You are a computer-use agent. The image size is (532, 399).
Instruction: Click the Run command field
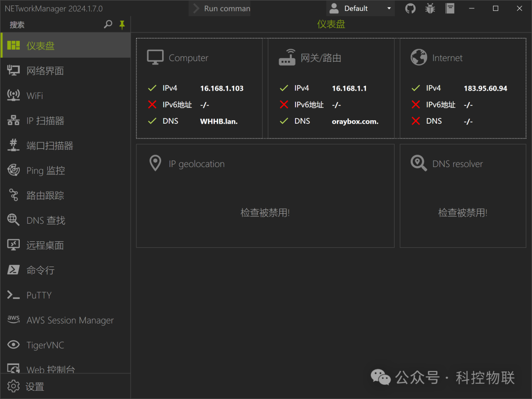[x=220, y=8]
